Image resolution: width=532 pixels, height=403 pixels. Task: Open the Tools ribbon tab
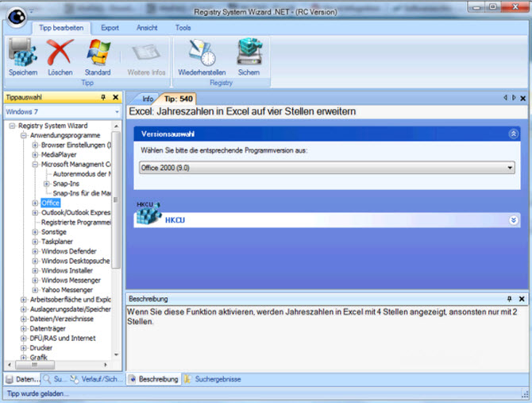click(183, 28)
